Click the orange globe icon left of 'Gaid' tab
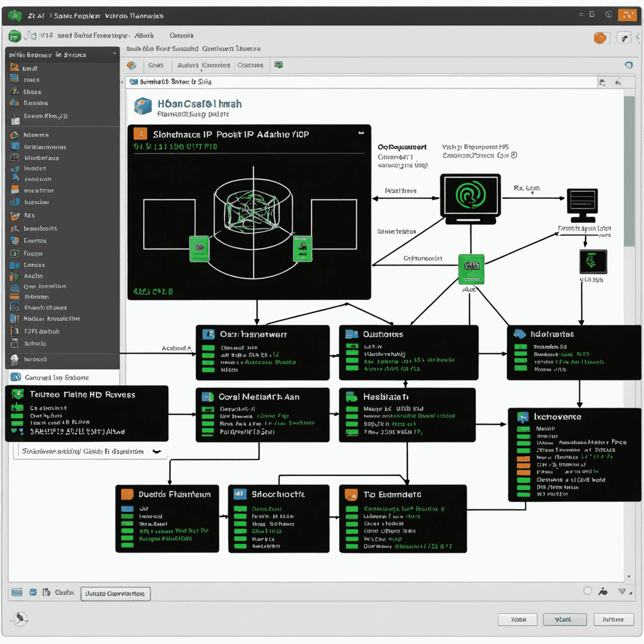This screenshot has width=644, height=644. [132, 65]
